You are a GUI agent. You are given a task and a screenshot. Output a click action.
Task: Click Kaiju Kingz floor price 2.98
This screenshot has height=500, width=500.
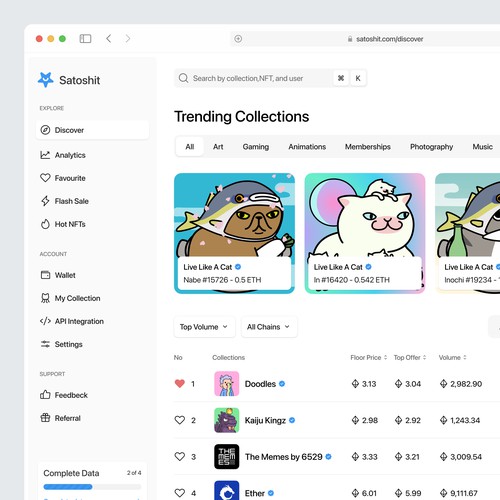pyautogui.click(x=370, y=420)
